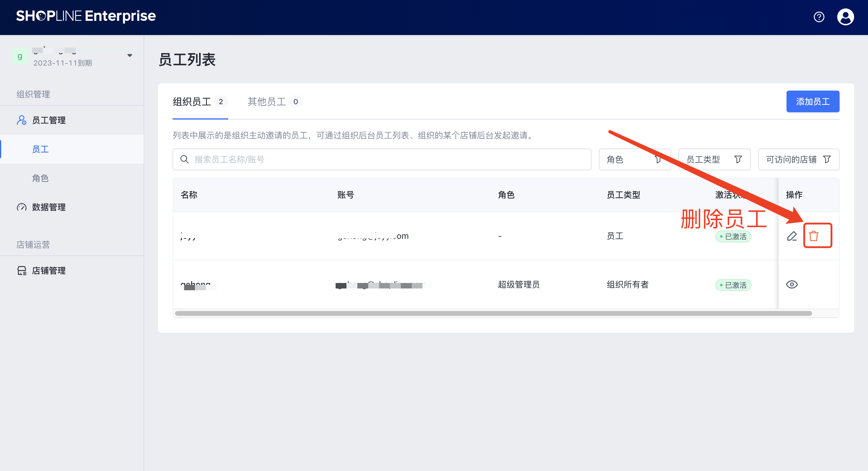Open the 可访问的店铺 filter dropdown
868x471 pixels.
(798, 159)
